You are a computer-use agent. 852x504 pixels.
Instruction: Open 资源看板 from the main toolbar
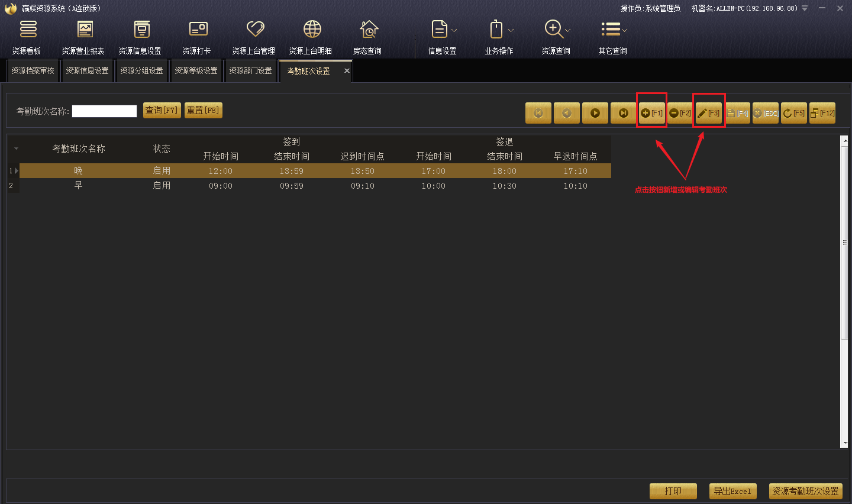[x=27, y=37]
